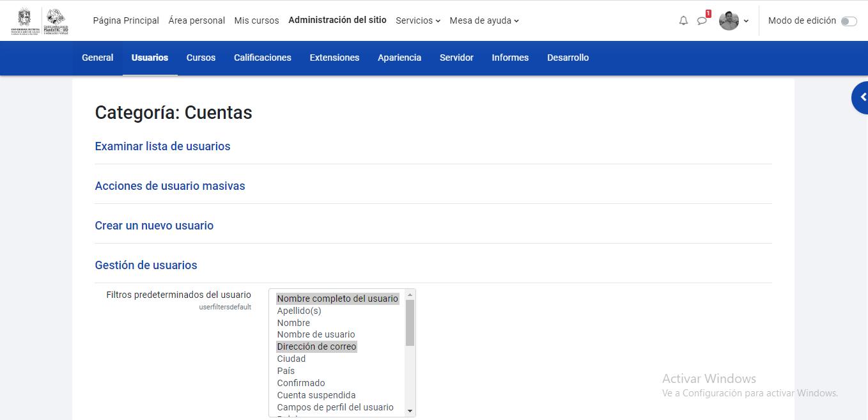Screen dimensions: 868x420
Task: Open the Servicios dropdown
Action: (417, 20)
